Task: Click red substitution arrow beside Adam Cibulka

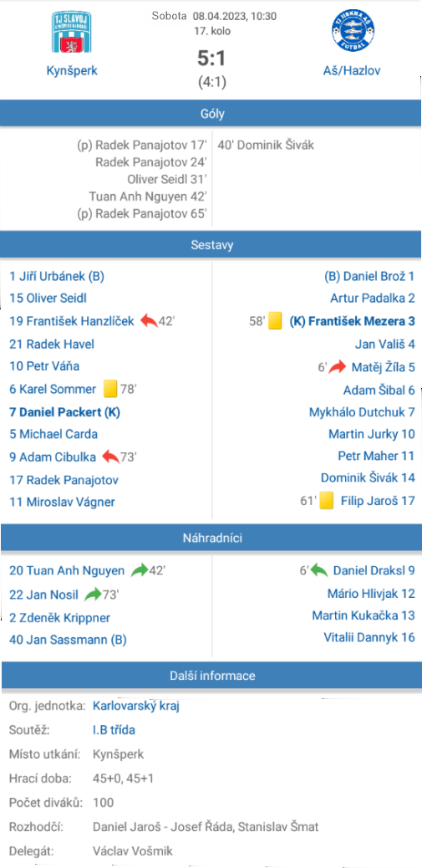Action: coord(110,457)
